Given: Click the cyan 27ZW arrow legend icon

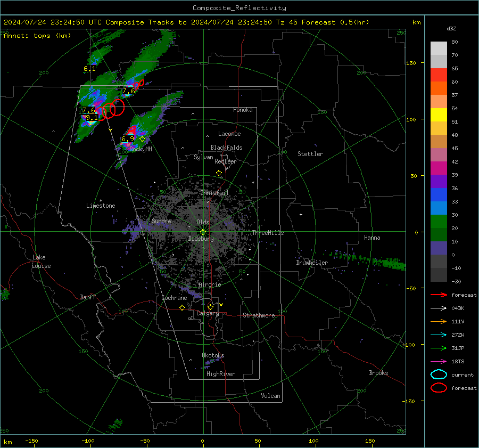Looking at the screenshot, I should click(x=439, y=335).
